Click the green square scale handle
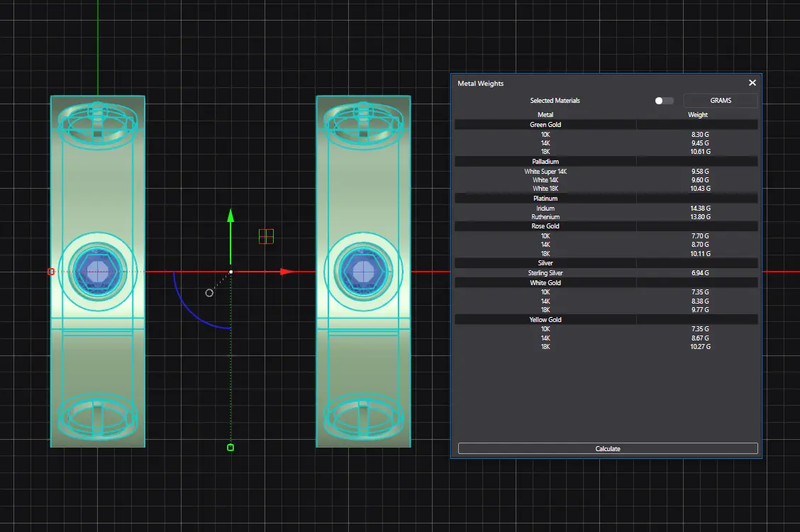The height and width of the screenshot is (532, 800). click(230, 447)
